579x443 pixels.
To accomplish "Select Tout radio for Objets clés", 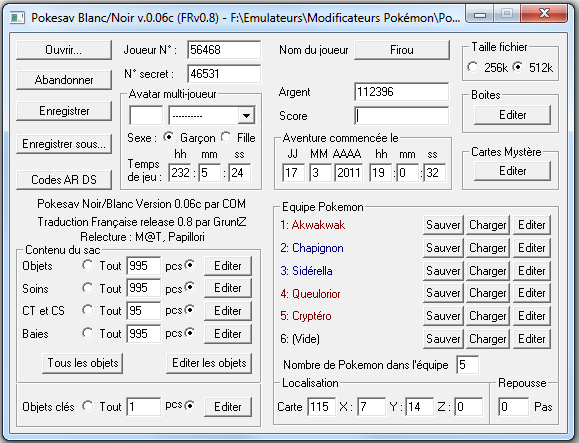I will point(88,406).
